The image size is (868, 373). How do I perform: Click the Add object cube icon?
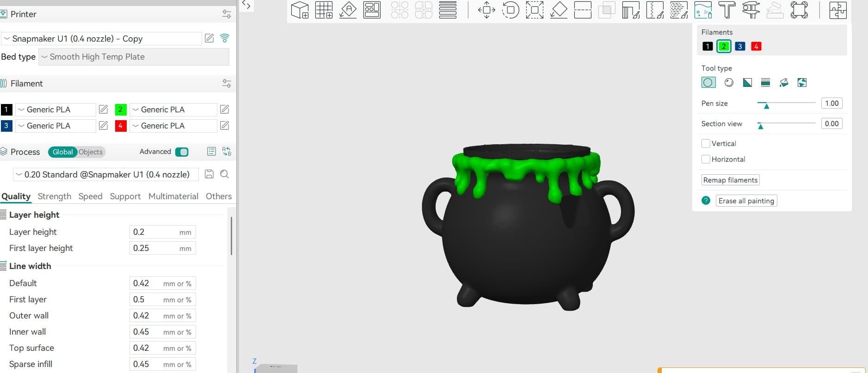[300, 10]
